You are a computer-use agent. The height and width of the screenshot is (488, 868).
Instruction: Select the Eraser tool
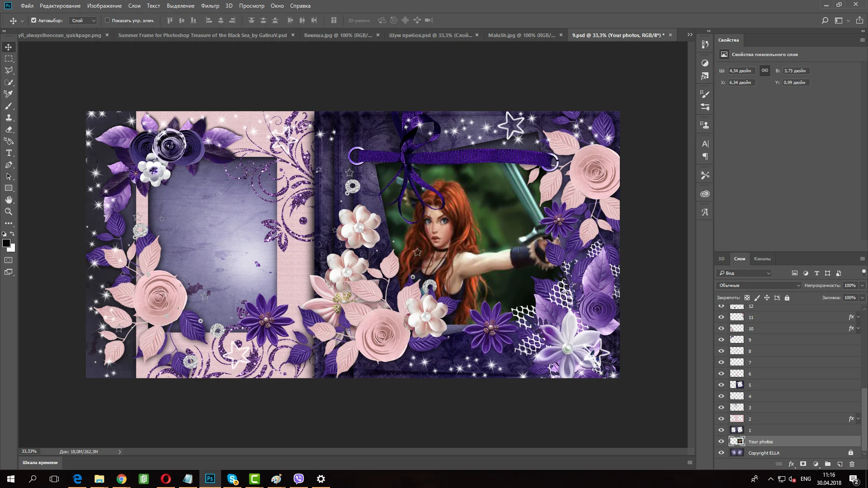[x=9, y=130]
